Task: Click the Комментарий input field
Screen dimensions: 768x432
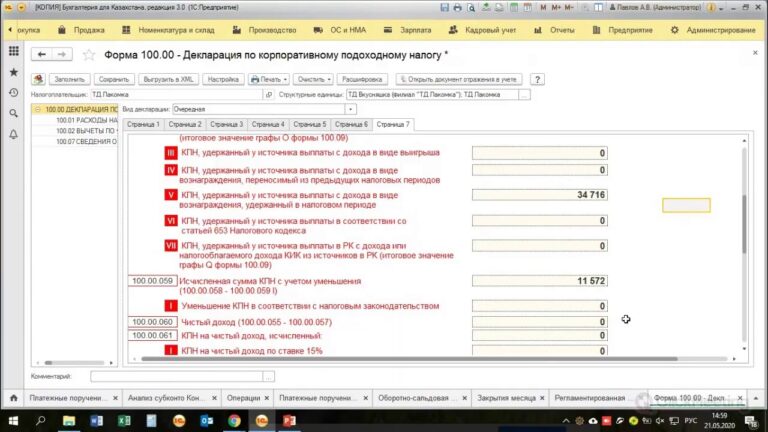Action: click(176, 376)
